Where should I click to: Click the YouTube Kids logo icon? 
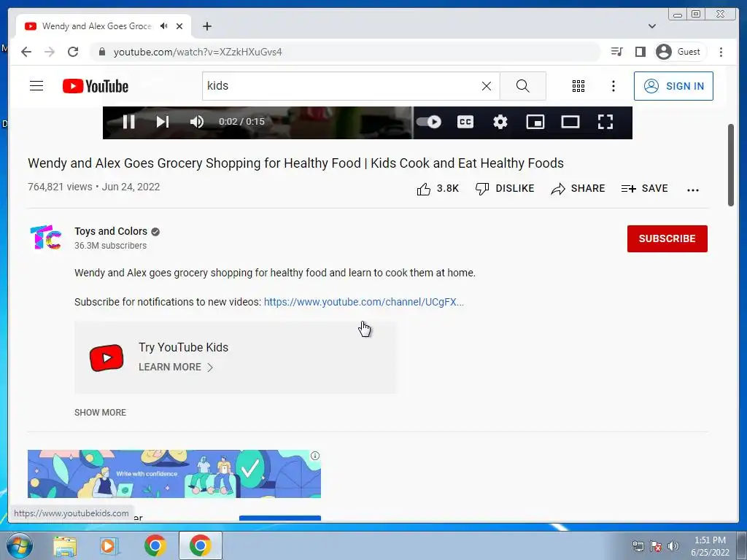107,357
